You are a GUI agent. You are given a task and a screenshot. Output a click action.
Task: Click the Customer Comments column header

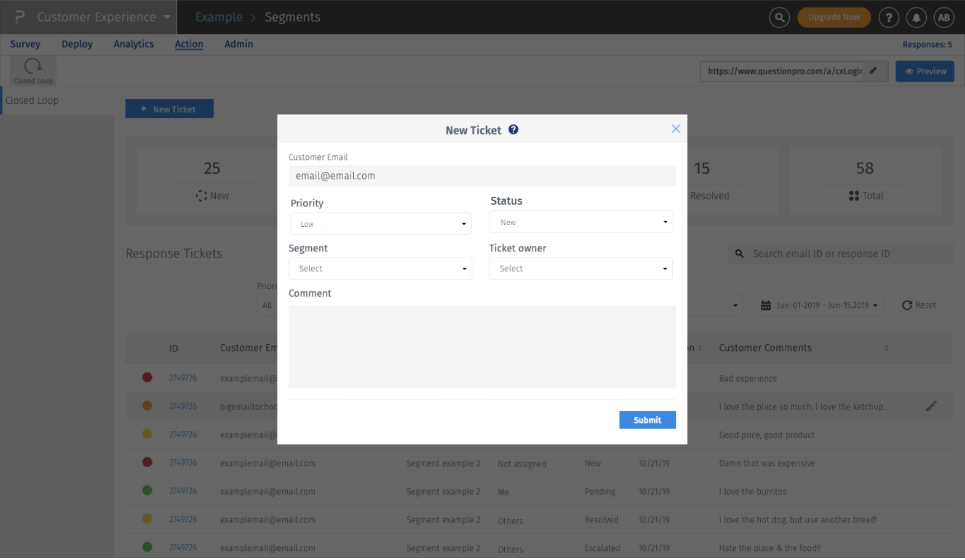click(x=766, y=348)
